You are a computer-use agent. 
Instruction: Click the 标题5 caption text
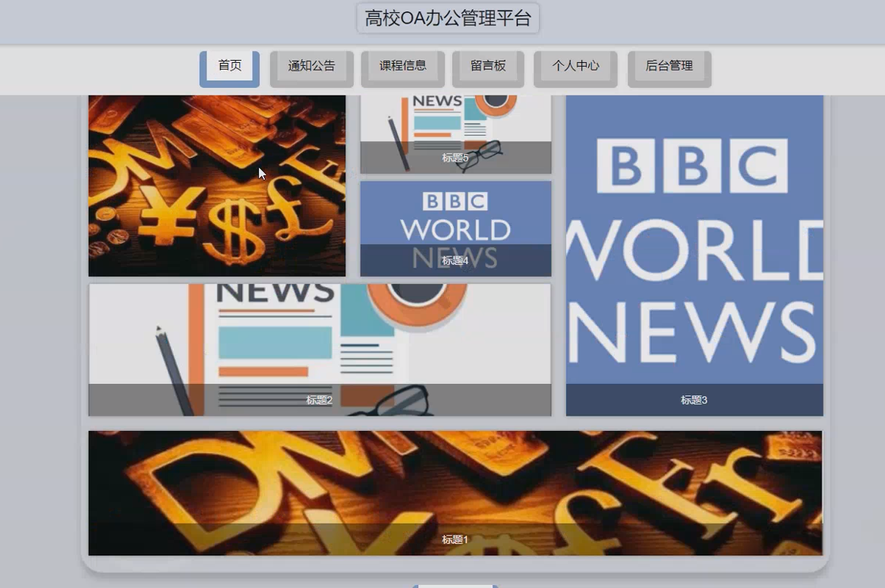pos(455,158)
